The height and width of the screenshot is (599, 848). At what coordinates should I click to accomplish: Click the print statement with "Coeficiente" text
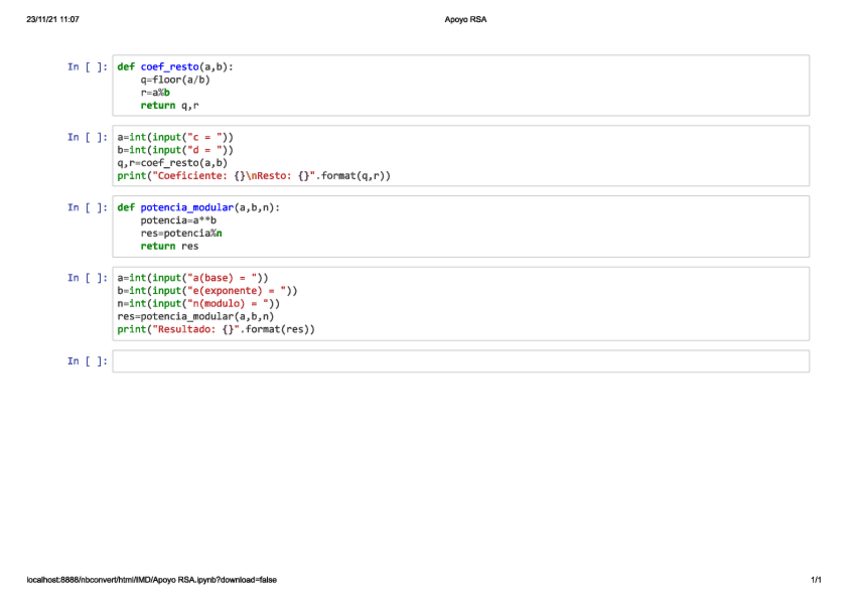tap(253, 176)
